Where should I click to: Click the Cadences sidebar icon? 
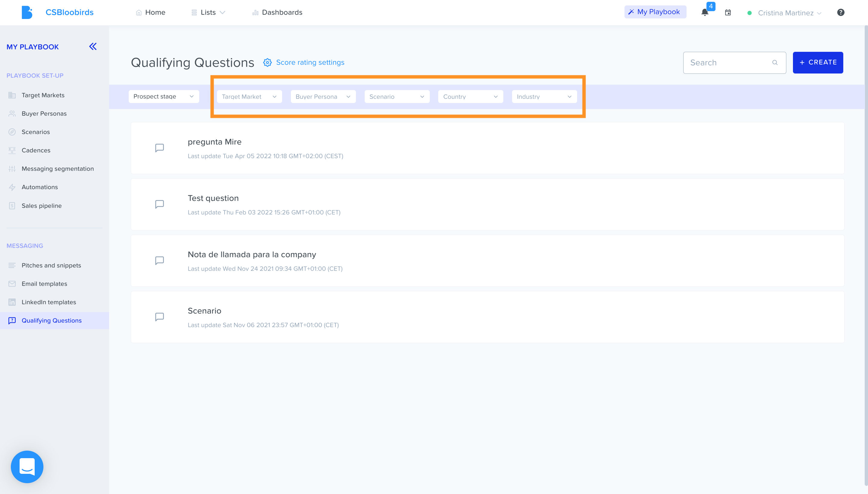click(x=12, y=150)
